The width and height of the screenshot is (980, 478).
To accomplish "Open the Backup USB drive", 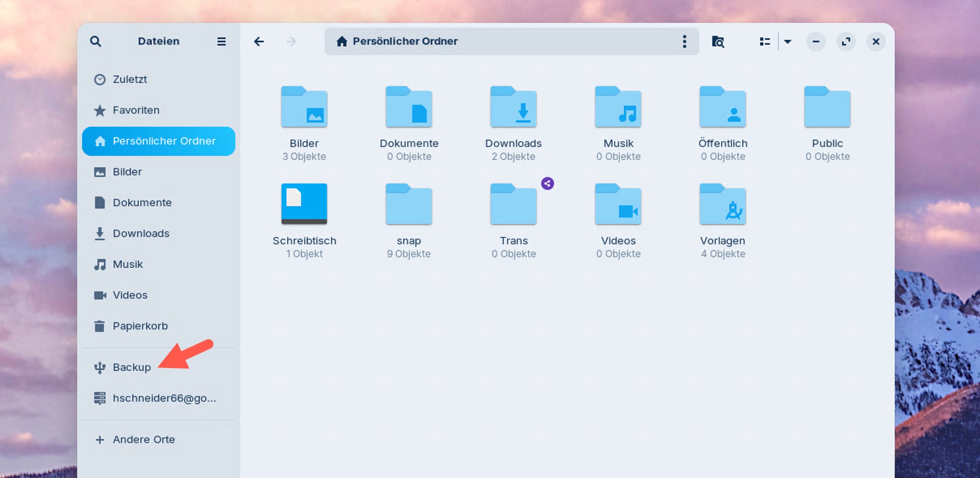I will (131, 368).
